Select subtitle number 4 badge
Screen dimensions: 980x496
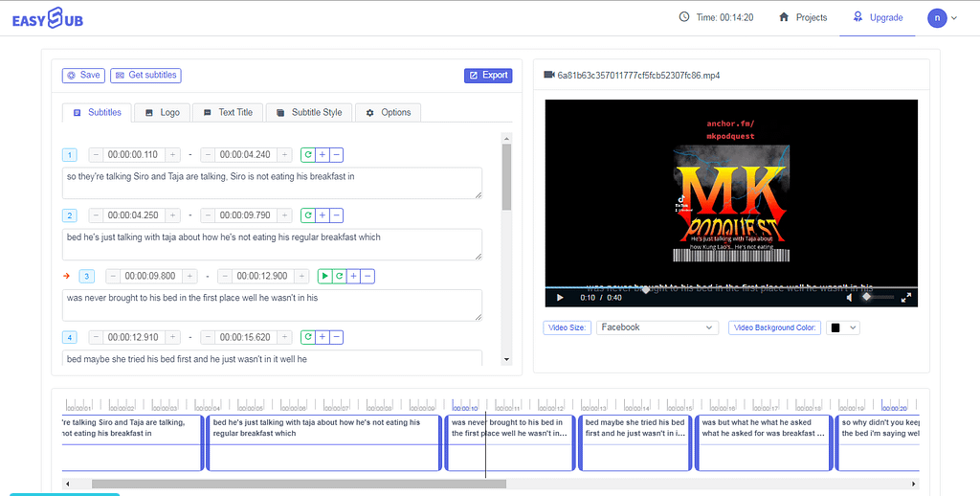pos(69,338)
